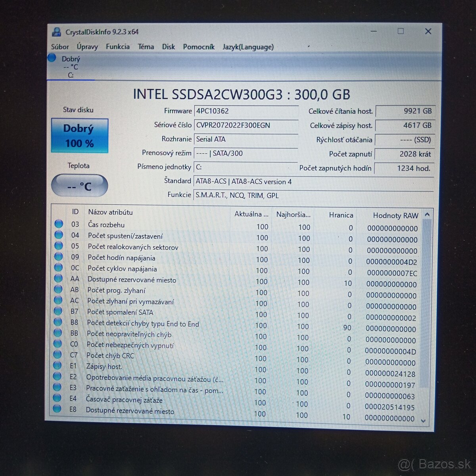Image resolution: width=476 pixels, height=476 pixels.
Task: Open the Funkcia menu
Action: [x=118, y=47]
